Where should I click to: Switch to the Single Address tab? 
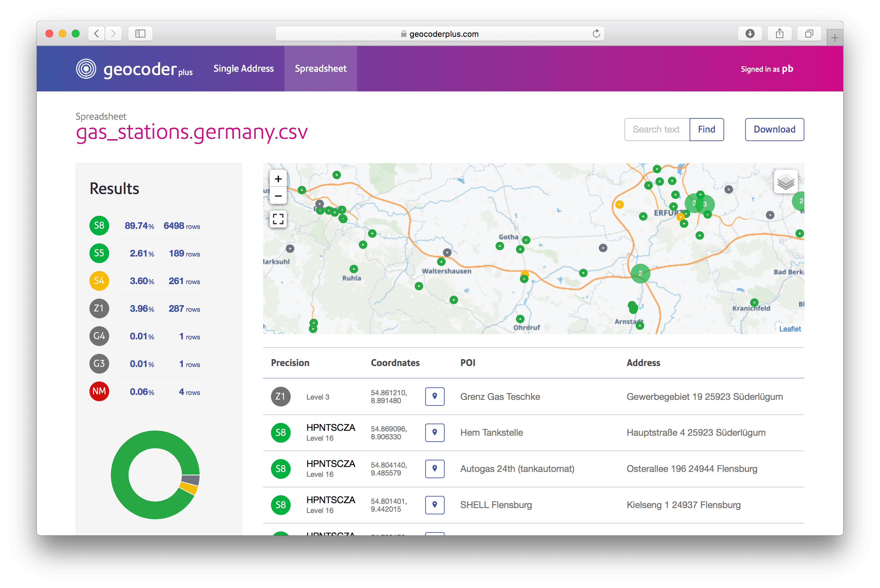[243, 69]
